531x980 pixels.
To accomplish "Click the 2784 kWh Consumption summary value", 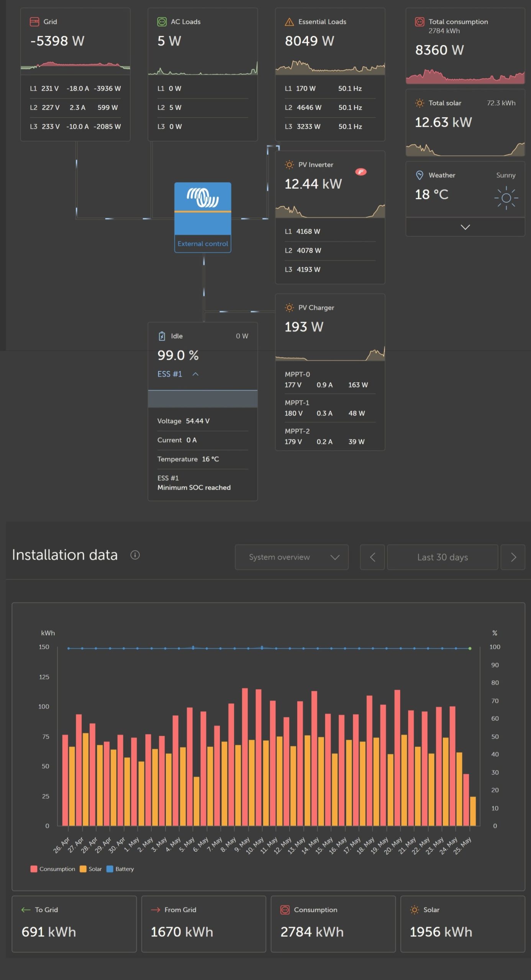I will click(312, 932).
